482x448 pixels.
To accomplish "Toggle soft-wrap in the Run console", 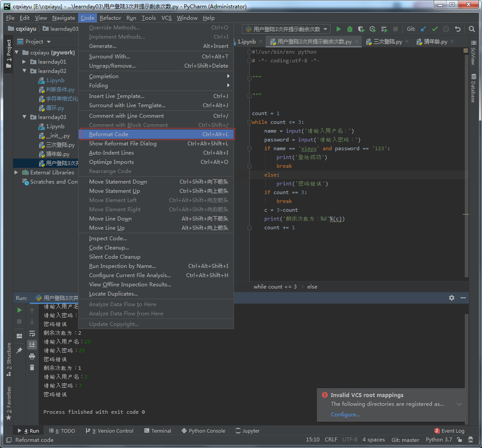I will [32, 333].
